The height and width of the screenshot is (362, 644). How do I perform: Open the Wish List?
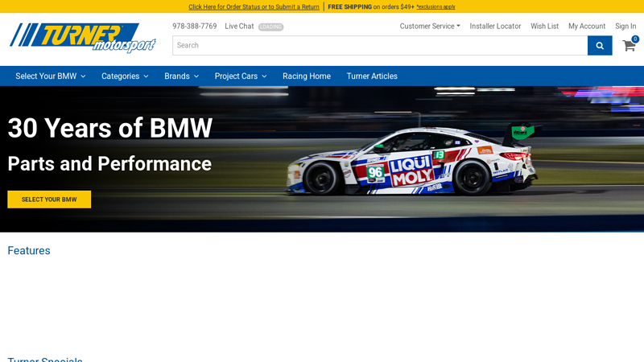pyautogui.click(x=544, y=27)
